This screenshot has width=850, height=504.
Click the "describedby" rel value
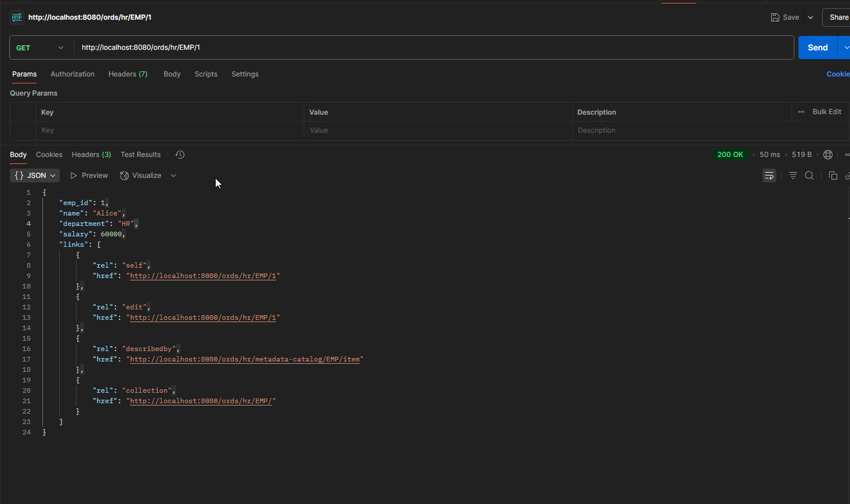(x=149, y=349)
